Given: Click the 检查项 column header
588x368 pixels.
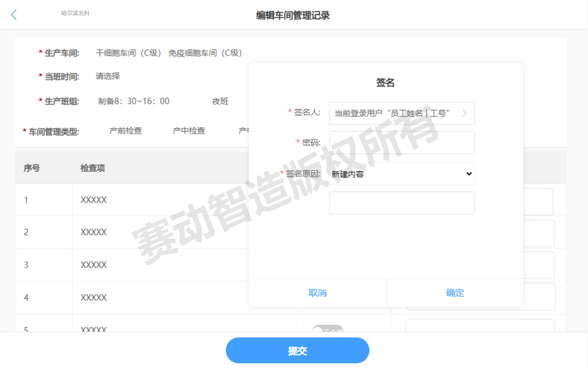Looking at the screenshot, I should tap(93, 168).
